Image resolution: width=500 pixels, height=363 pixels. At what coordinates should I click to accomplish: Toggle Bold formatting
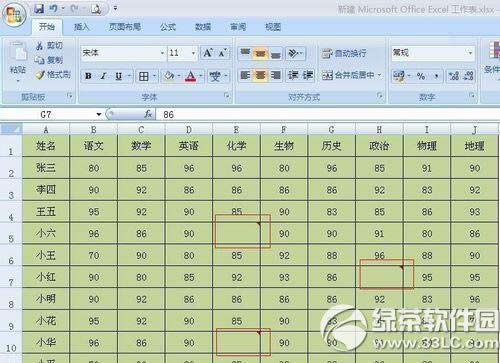point(88,76)
